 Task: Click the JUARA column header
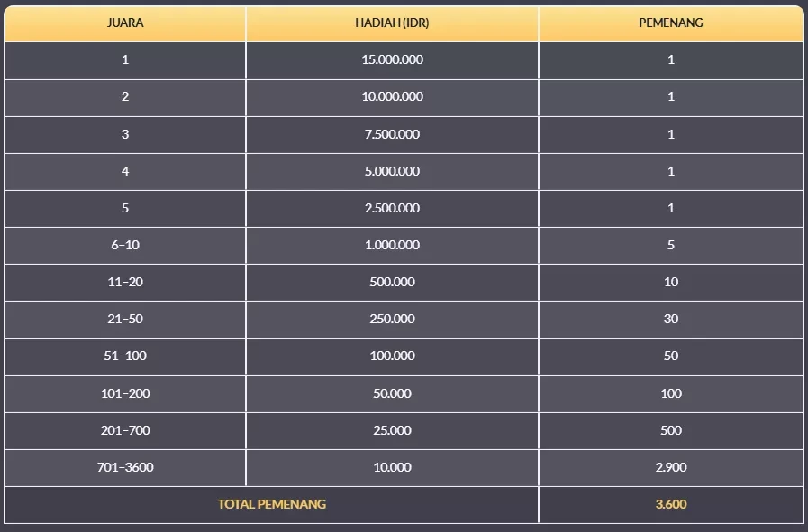(125, 23)
